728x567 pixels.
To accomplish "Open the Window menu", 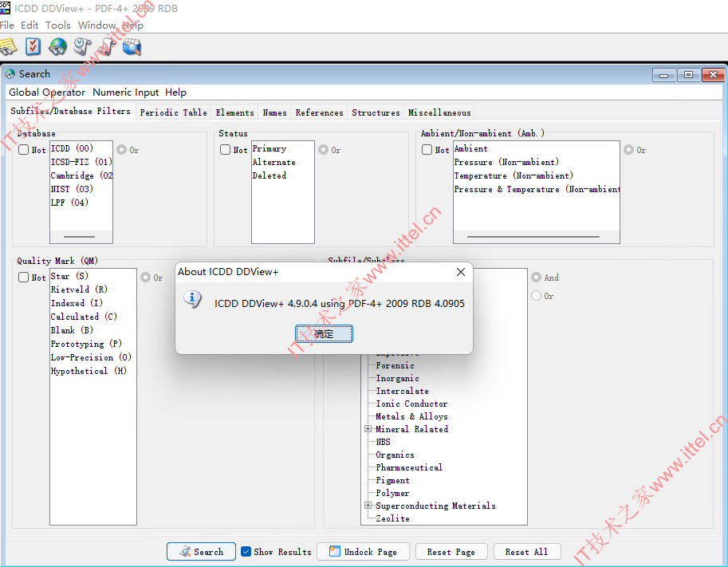I will pyautogui.click(x=96, y=25).
